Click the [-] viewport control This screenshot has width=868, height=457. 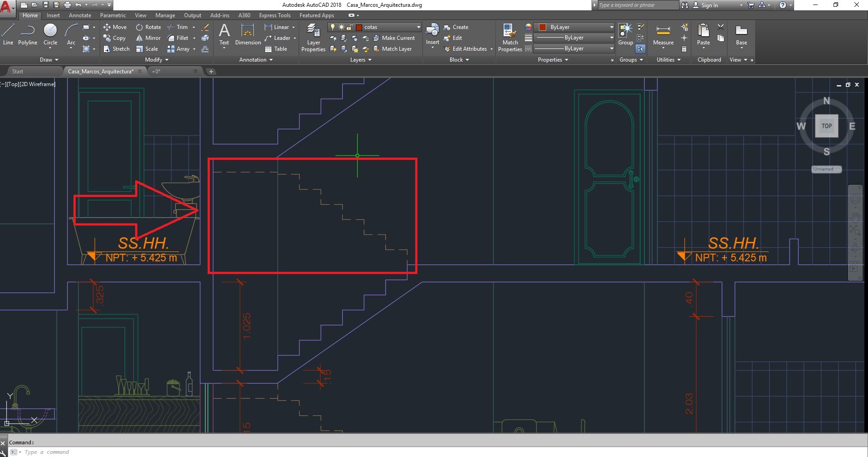pyautogui.click(x=3, y=84)
